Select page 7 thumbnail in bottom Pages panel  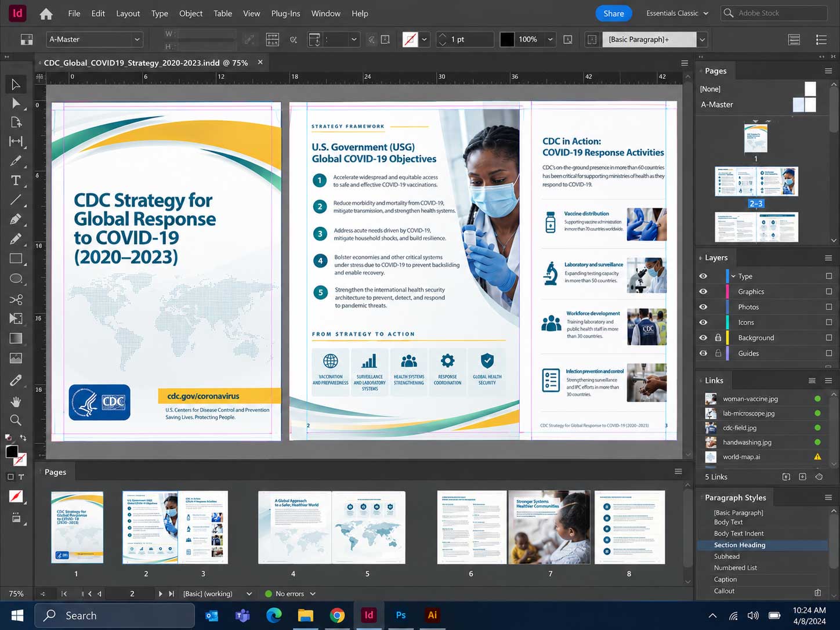(x=549, y=527)
